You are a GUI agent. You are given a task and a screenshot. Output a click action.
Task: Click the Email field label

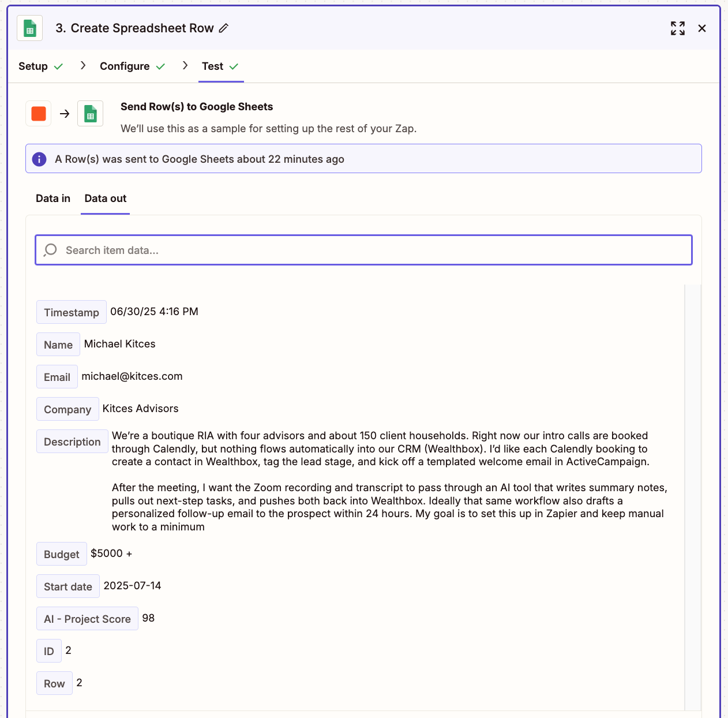point(57,377)
